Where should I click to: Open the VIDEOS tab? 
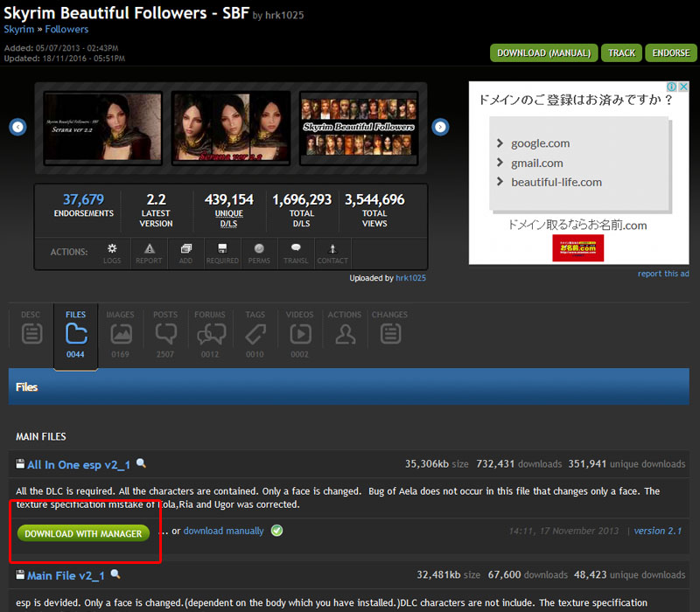tap(299, 334)
